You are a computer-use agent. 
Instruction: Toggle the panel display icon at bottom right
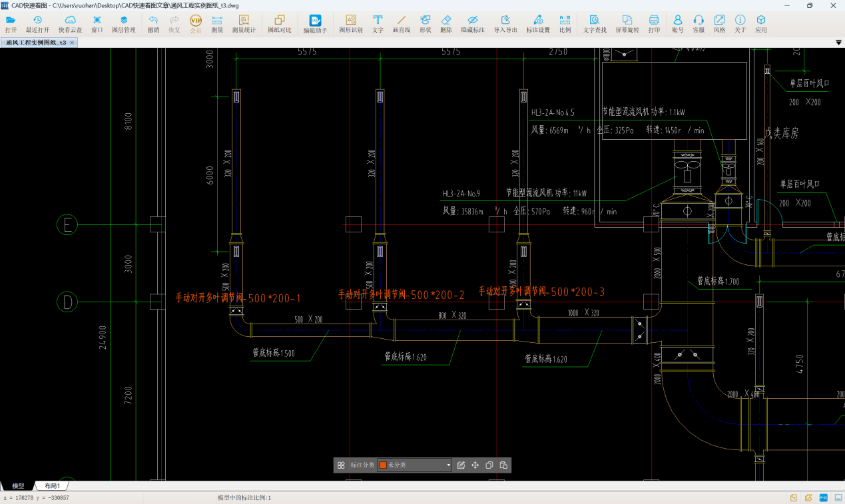[837, 497]
